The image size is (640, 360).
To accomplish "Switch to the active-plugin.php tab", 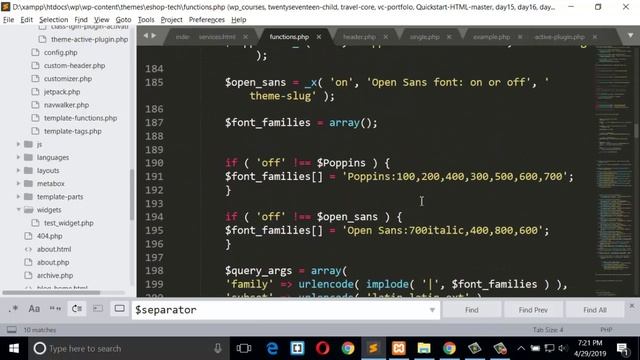I will pyautogui.click(x=559, y=37).
